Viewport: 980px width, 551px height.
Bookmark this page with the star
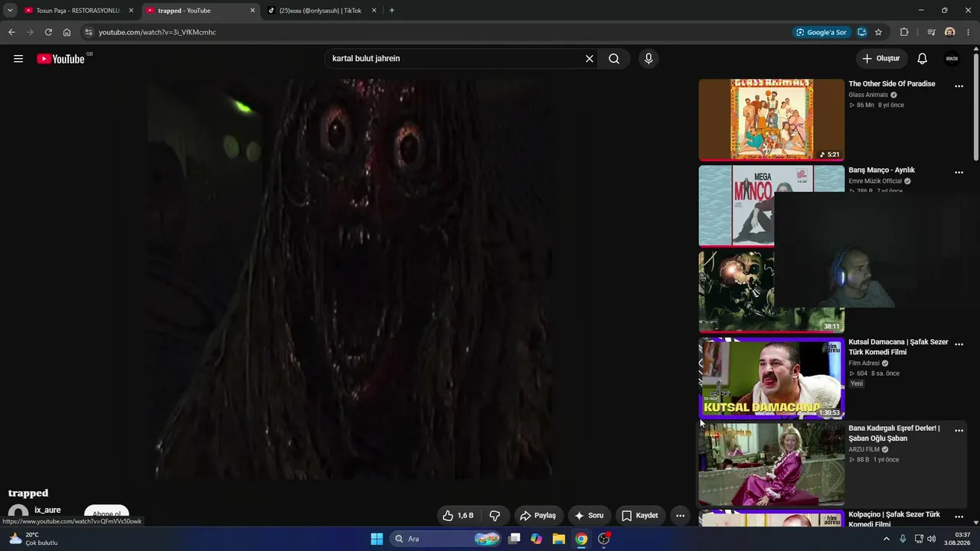(x=878, y=32)
